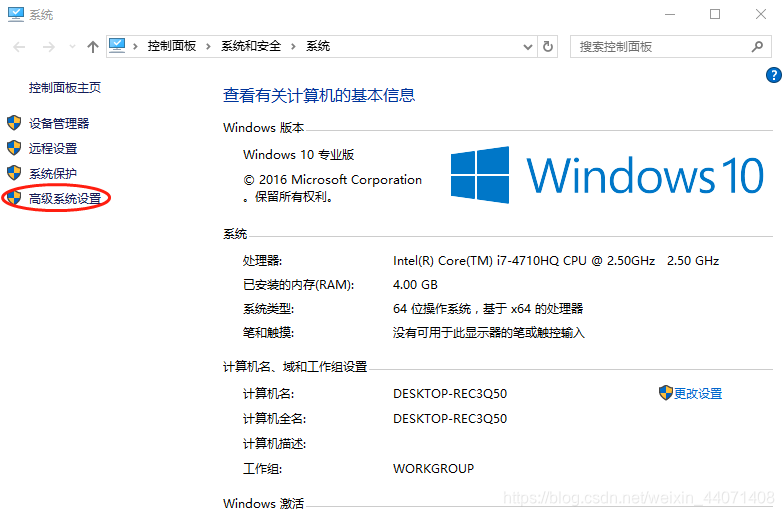Screen dimensions: 784x516
Task: Refresh the address bar view
Action: [x=548, y=46]
